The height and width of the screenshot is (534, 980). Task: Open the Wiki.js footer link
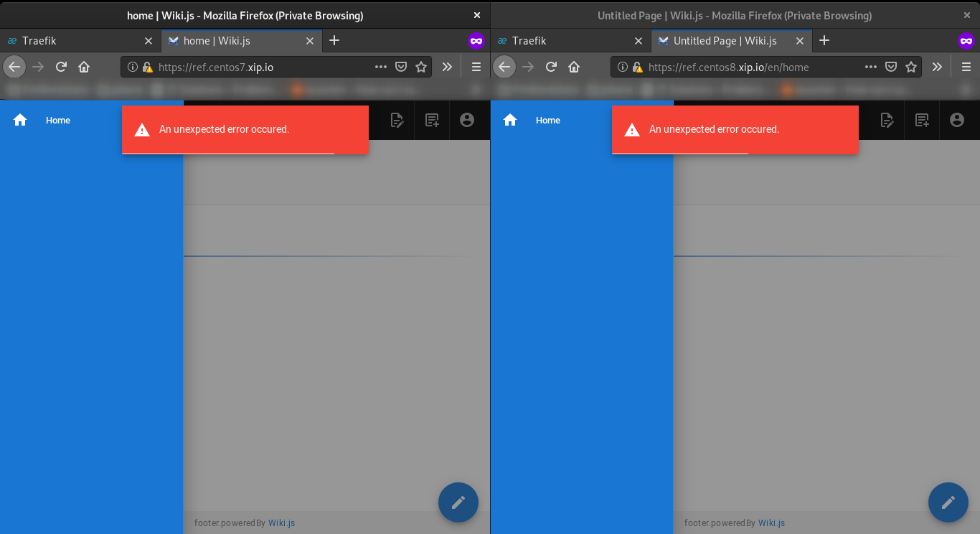point(281,523)
